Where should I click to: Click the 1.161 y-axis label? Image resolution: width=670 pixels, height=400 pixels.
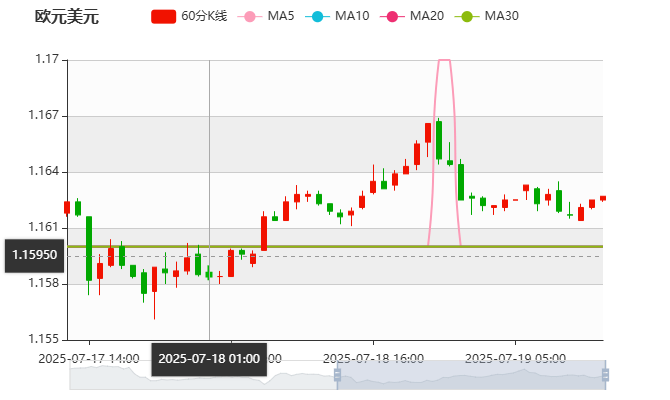[44, 227]
